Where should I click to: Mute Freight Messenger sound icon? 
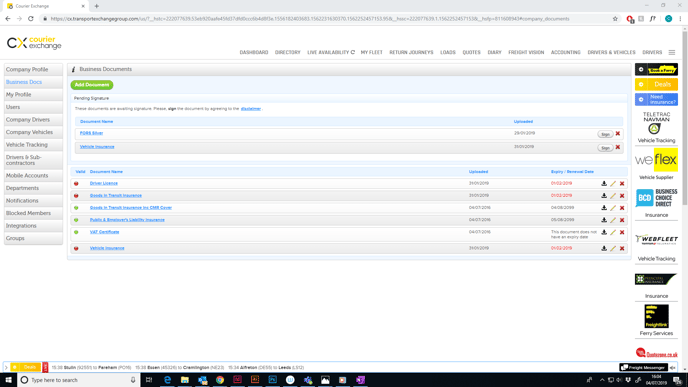click(673, 368)
